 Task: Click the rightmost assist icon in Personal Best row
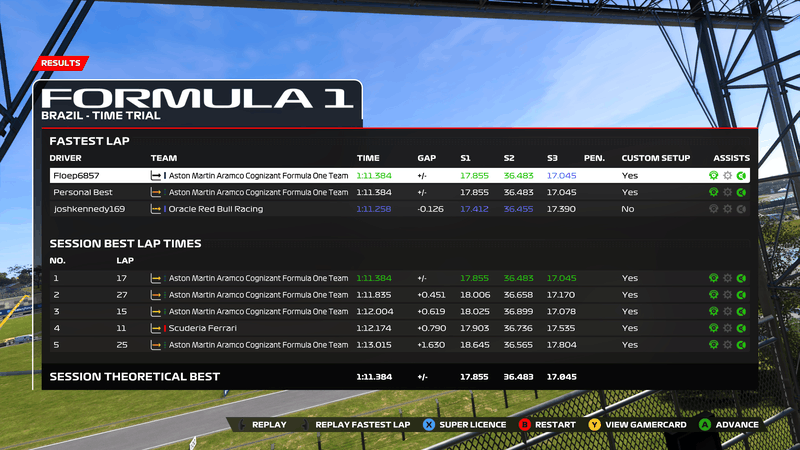pos(741,192)
